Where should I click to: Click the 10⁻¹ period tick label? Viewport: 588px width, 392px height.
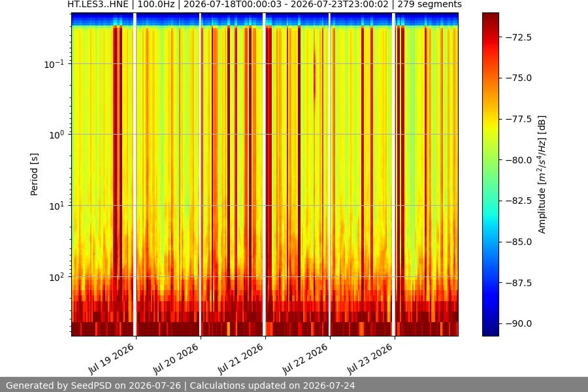pyautogui.click(x=54, y=64)
